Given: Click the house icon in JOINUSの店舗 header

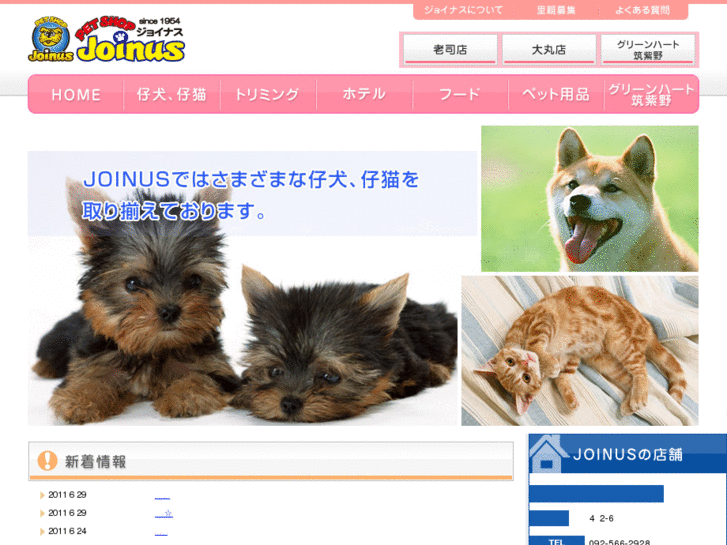Looking at the screenshot, I should (x=548, y=453).
